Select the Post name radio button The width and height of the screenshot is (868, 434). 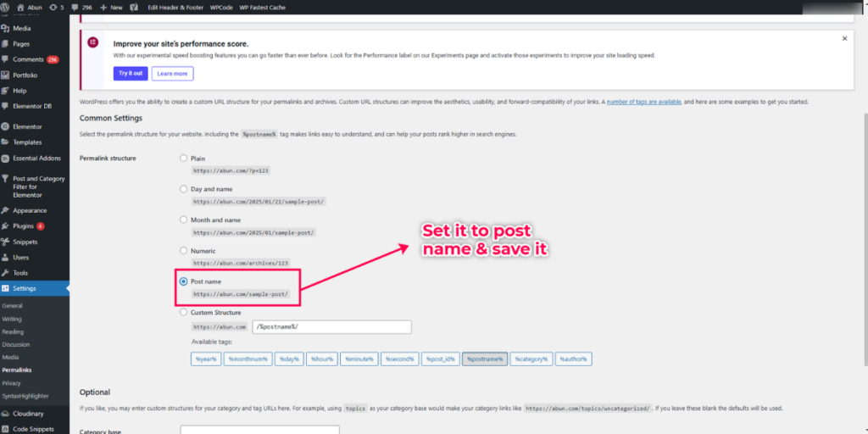click(x=183, y=281)
